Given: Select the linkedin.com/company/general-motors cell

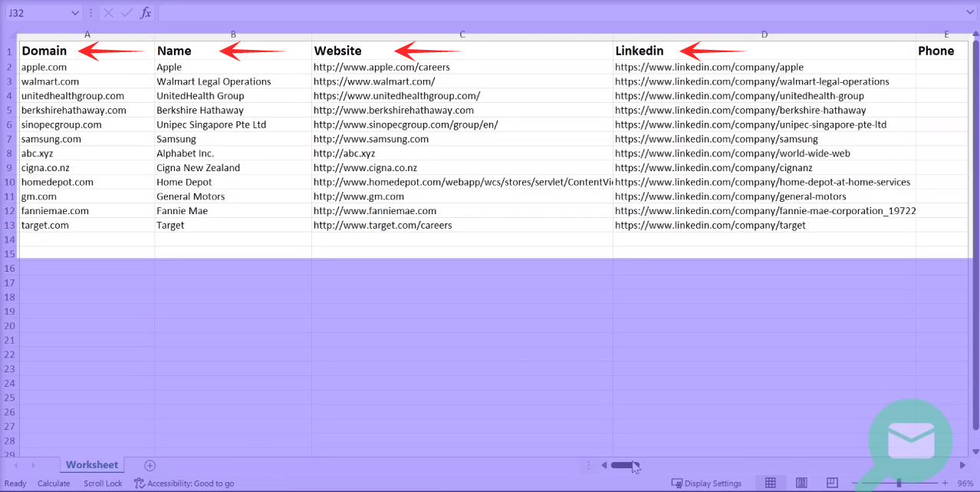Looking at the screenshot, I should click(x=765, y=196).
